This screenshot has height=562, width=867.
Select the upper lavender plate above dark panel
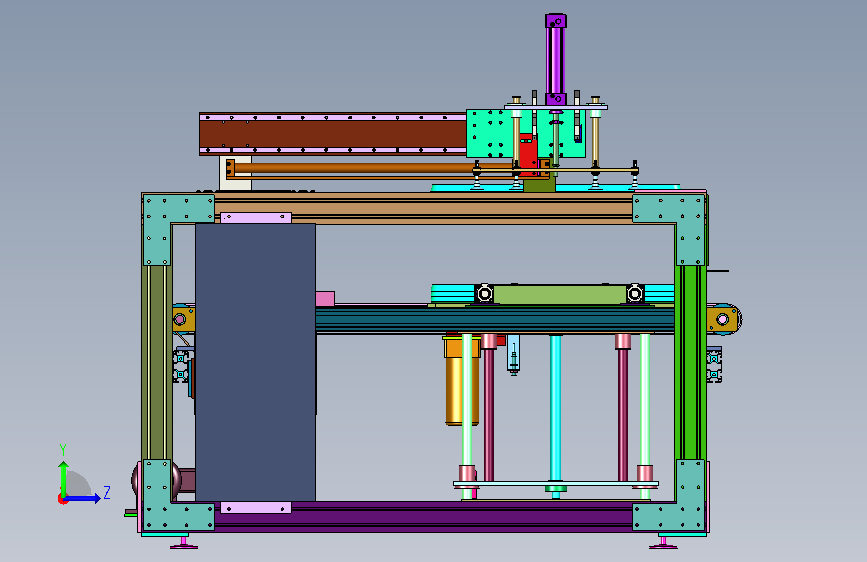tap(256, 217)
